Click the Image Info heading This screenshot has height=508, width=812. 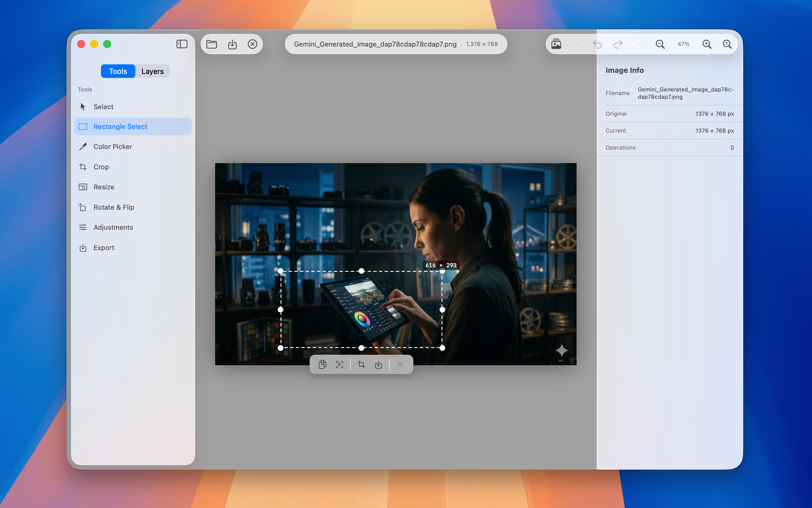625,70
